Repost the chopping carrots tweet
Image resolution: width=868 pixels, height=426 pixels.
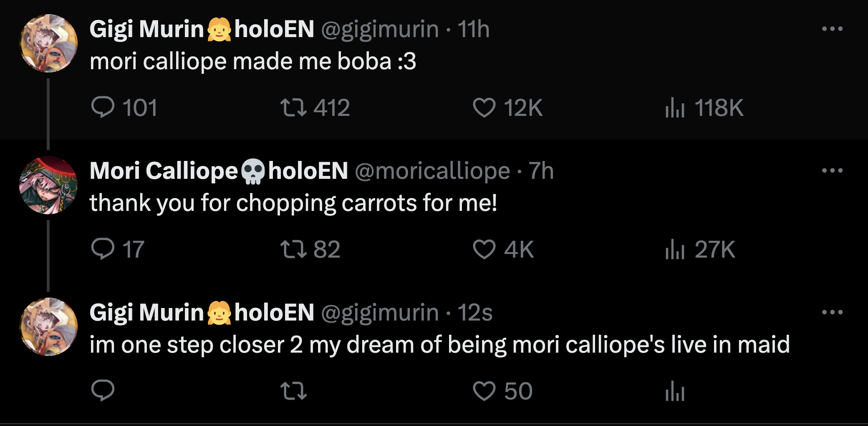click(x=294, y=249)
